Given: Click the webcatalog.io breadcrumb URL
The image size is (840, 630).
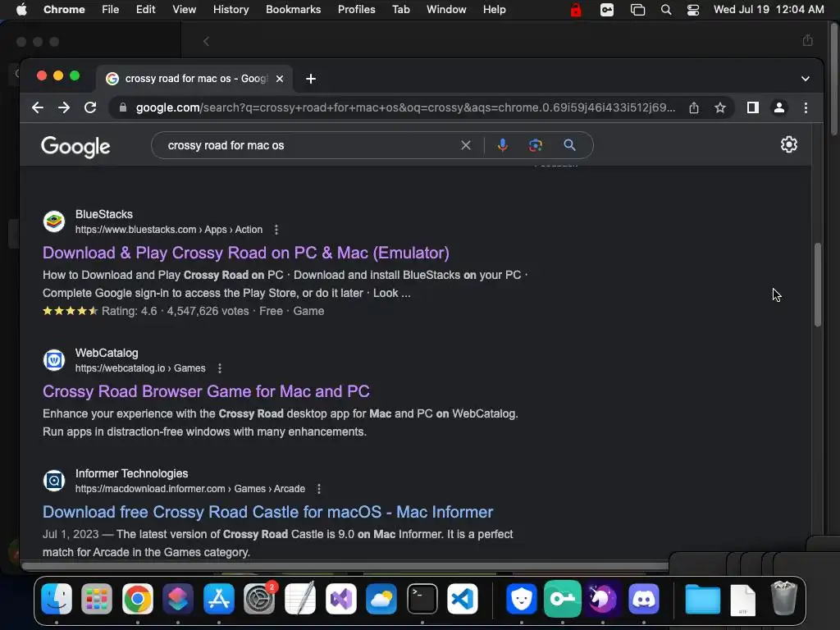Looking at the screenshot, I should click(x=140, y=368).
